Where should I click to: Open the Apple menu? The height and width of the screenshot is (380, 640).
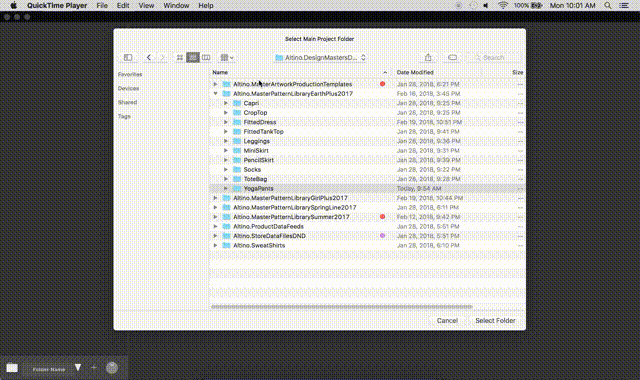[x=13, y=5]
